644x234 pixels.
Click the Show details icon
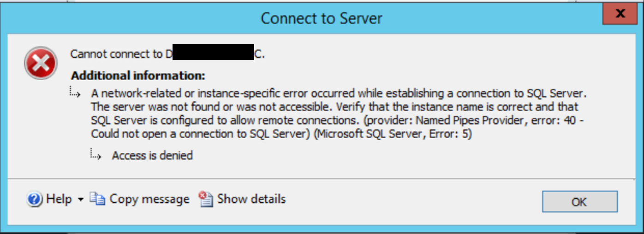coord(206,199)
